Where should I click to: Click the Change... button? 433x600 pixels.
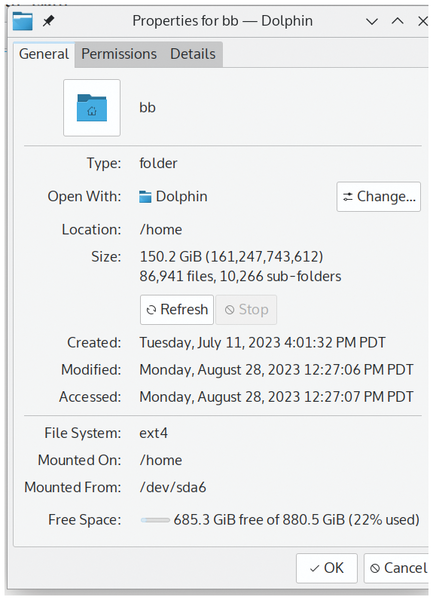tap(379, 197)
